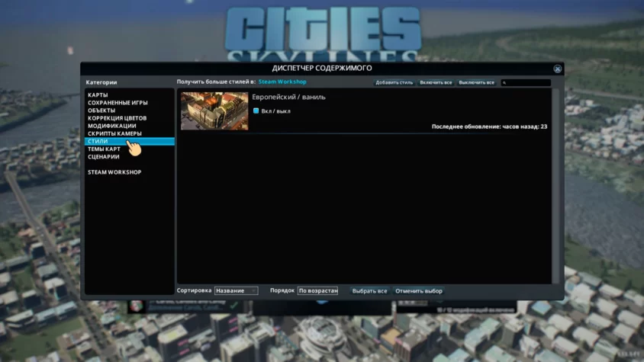Open the Сортировка Название dropdown
This screenshot has width=644, height=362.
tap(237, 290)
